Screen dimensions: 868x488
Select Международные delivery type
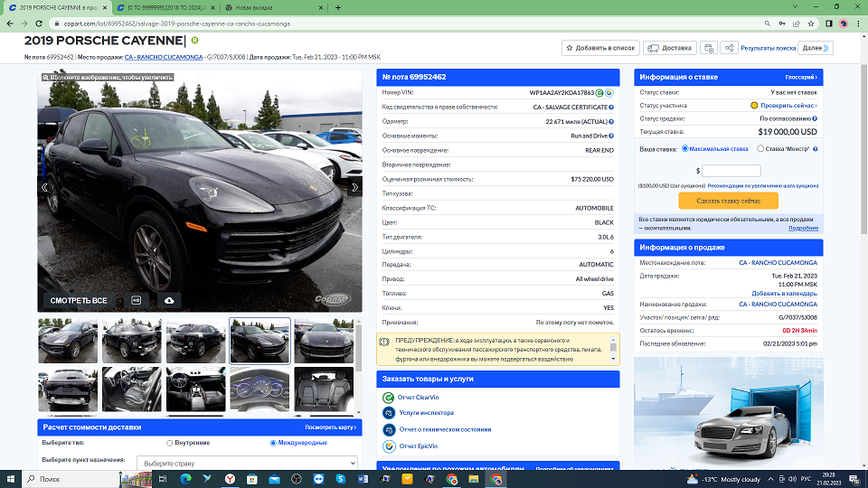click(x=273, y=443)
